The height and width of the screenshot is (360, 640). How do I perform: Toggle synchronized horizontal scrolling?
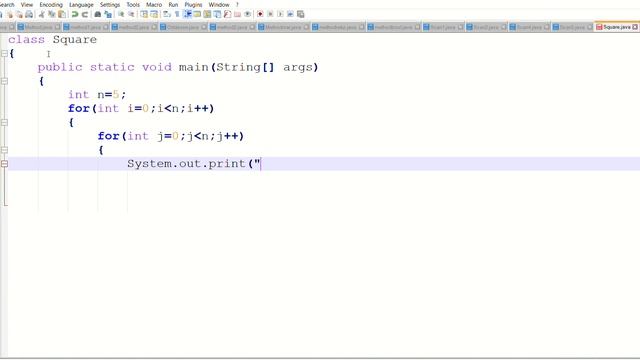coord(154,14)
